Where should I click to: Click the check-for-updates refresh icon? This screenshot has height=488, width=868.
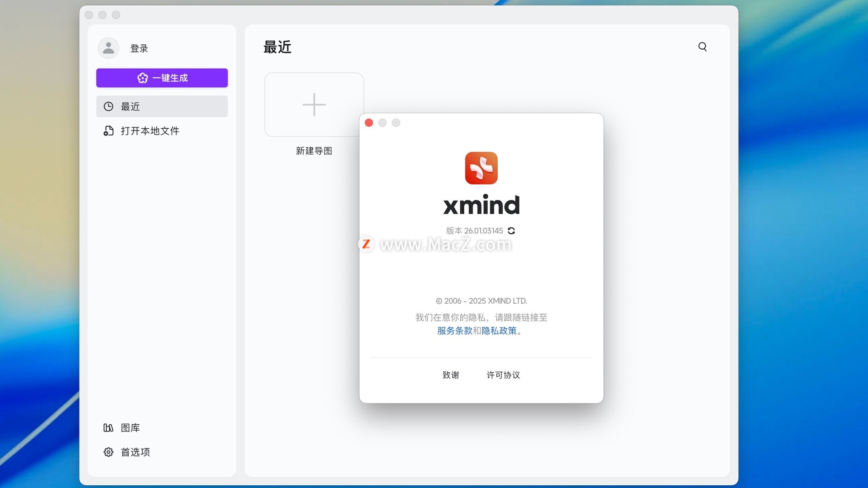(511, 231)
